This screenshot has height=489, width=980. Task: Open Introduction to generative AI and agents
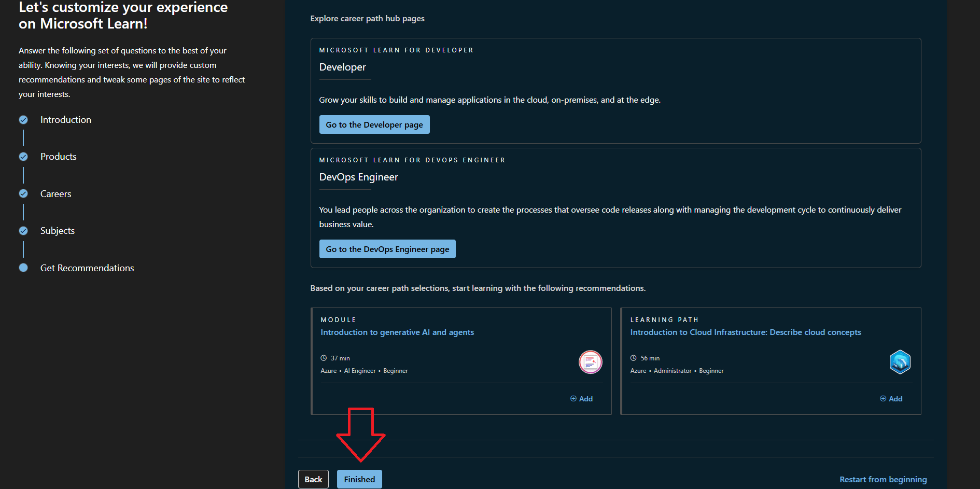click(x=397, y=332)
